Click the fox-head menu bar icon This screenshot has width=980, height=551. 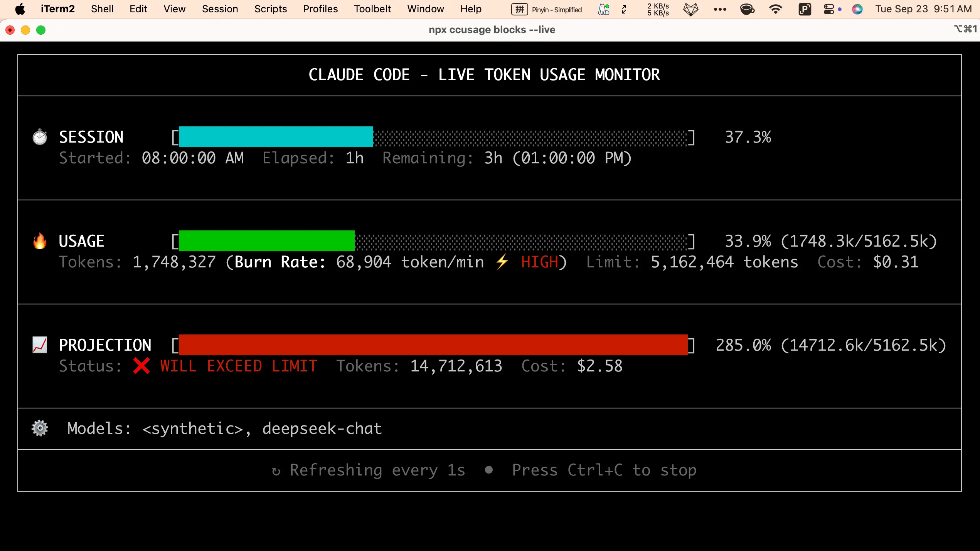pos(690,9)
